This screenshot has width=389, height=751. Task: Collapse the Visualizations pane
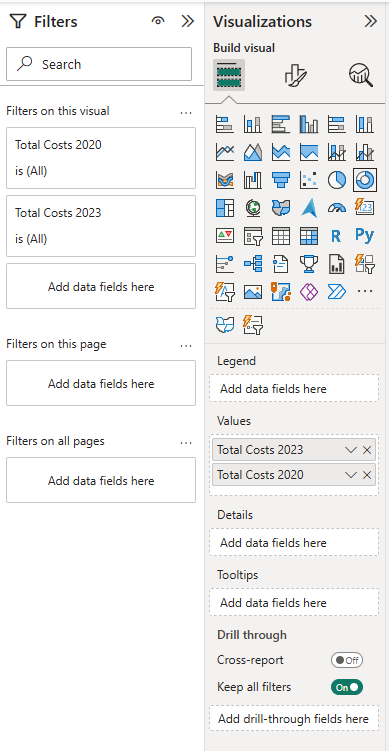click(x=370, y=22)
